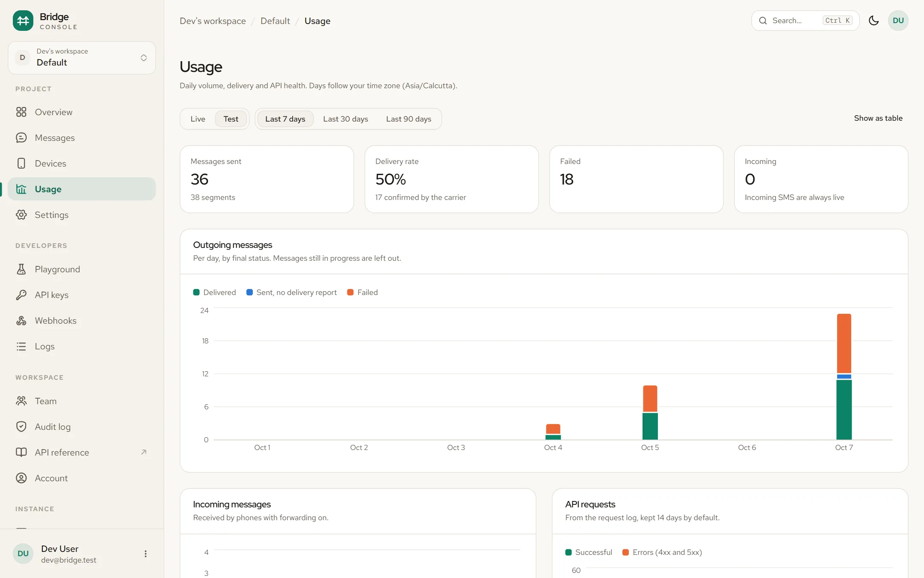This screenshot has width=924, height=578.
Task: Switch environment to Test
Action: pyautogui.click(x=231, y=119)
